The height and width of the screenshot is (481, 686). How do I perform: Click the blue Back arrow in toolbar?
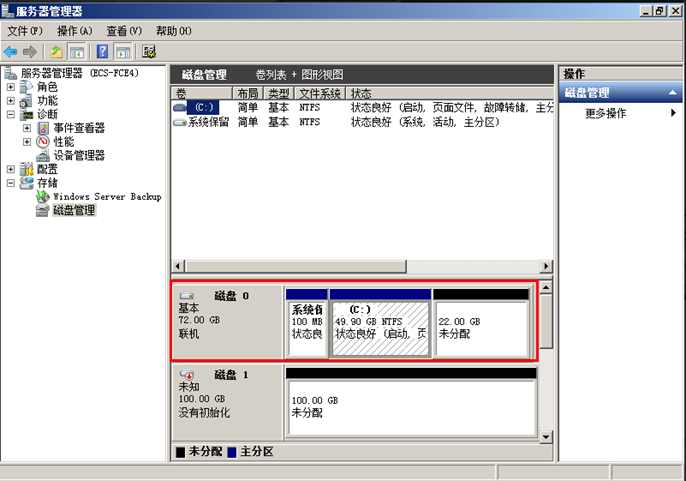tap(10, 52)
